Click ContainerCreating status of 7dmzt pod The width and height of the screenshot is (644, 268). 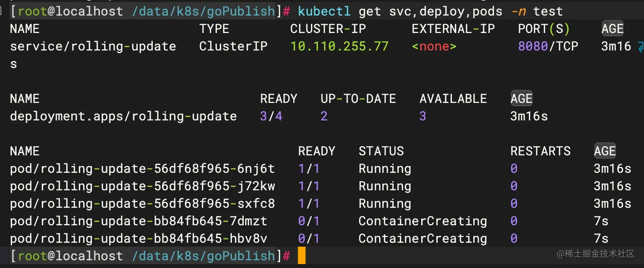423,221
